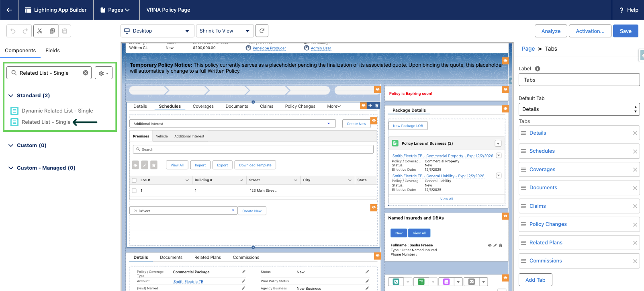Expand the Custom (0) section

click(x=11, y=145)
